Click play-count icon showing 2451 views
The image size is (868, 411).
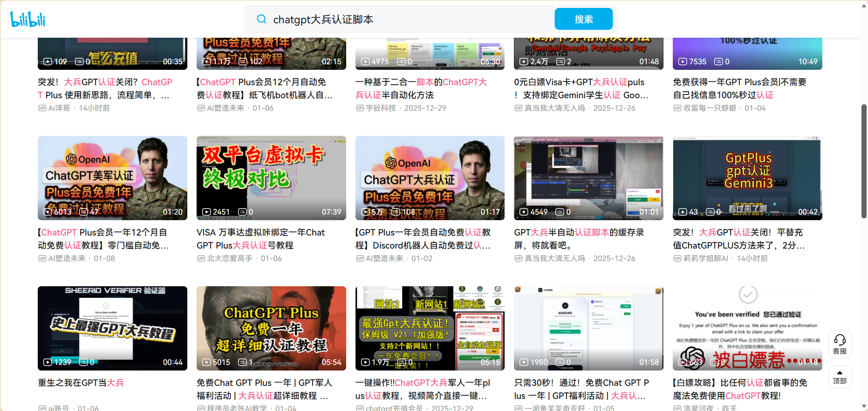[x=206, y=212]
